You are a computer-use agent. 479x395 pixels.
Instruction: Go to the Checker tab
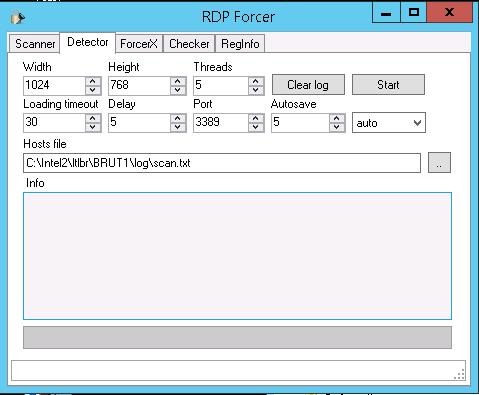pos(189,44)
